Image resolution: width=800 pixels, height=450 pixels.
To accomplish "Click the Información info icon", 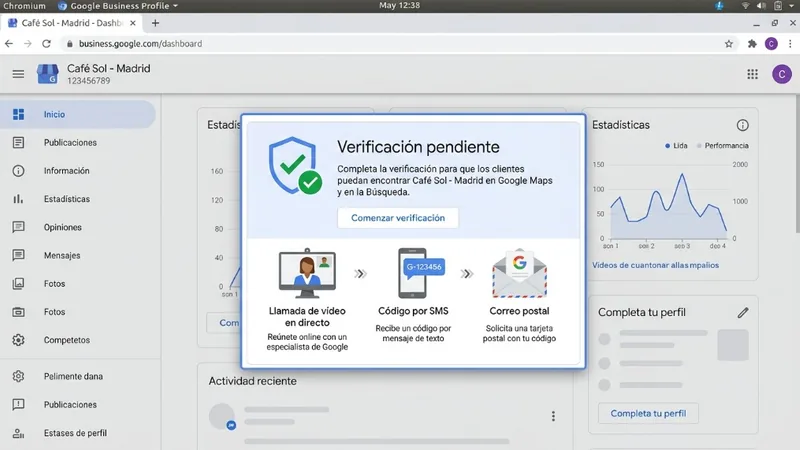I will click(18, 171).
